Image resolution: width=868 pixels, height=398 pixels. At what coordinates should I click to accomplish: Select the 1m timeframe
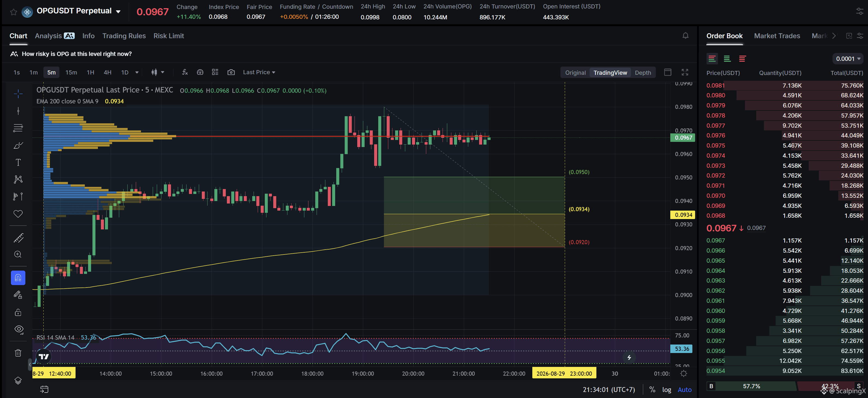click(33, 73)
